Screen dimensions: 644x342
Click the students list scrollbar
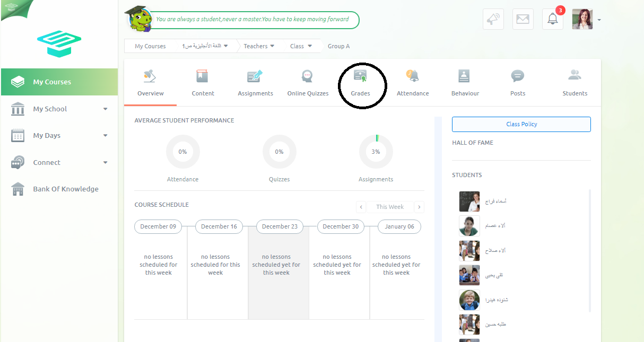point(590,250)
